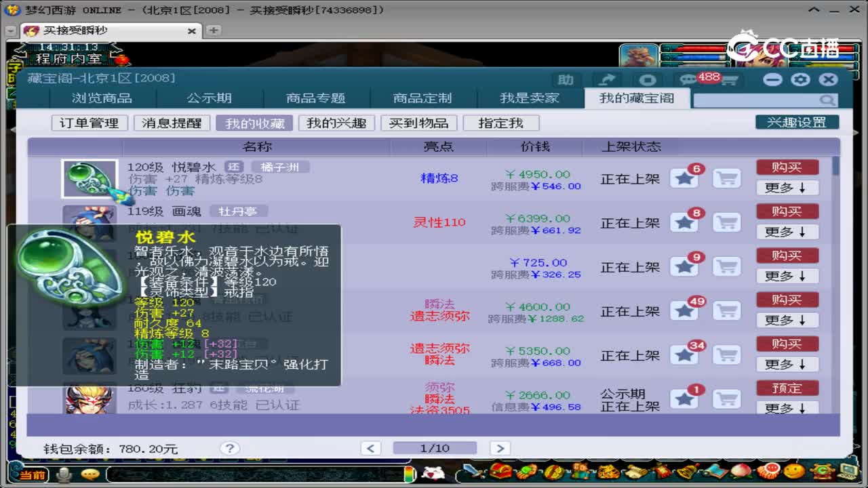Image resolution: width=868 pixels, height=488 pixels.
Task: Click the smiley face icon in game toolbar
Action: (793, 471)
